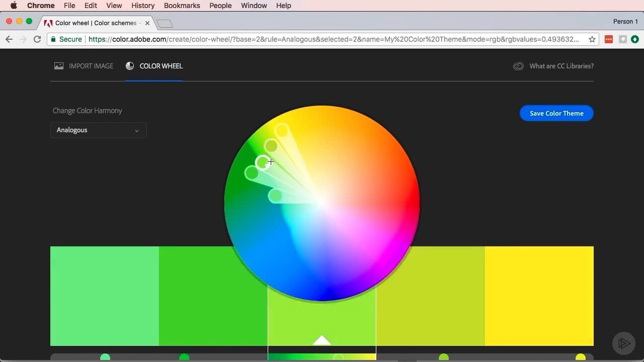Open the View menu
Screen dimensions: 644x362
pos(114,6)
